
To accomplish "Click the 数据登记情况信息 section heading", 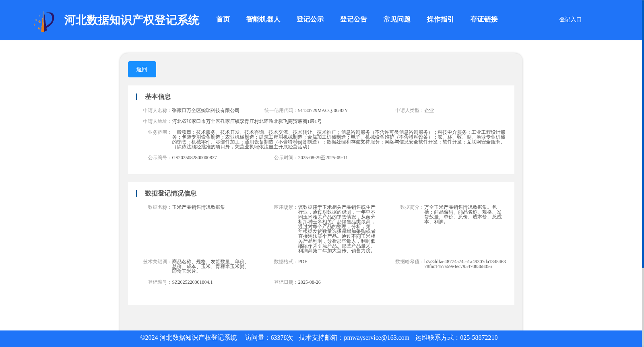I will tap(171, 193).
